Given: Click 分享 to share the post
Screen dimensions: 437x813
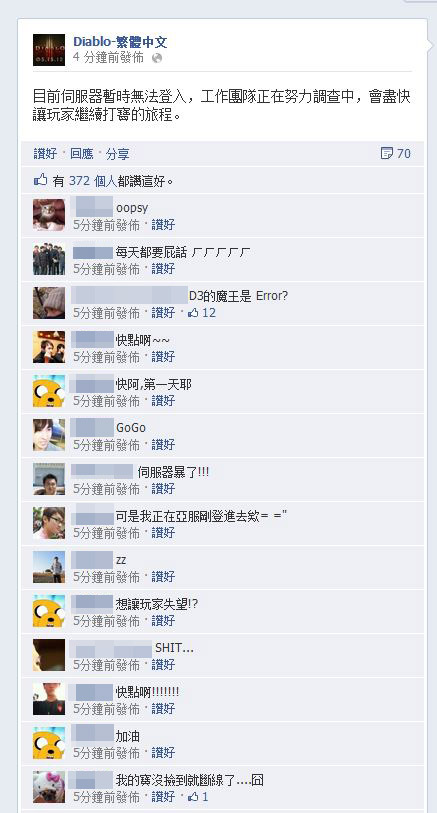Looking at the screenshot, I should [118, 153].
